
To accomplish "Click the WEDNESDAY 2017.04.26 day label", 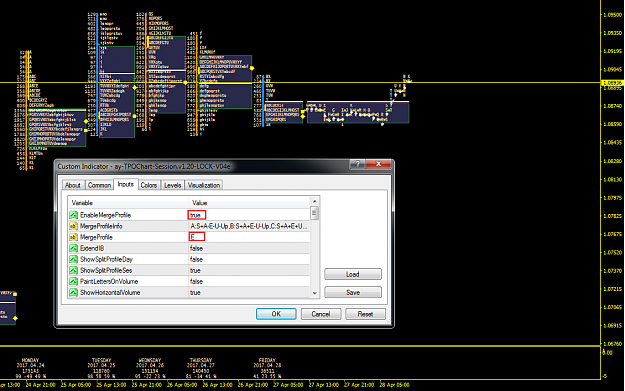I will [x=150, y=368].
